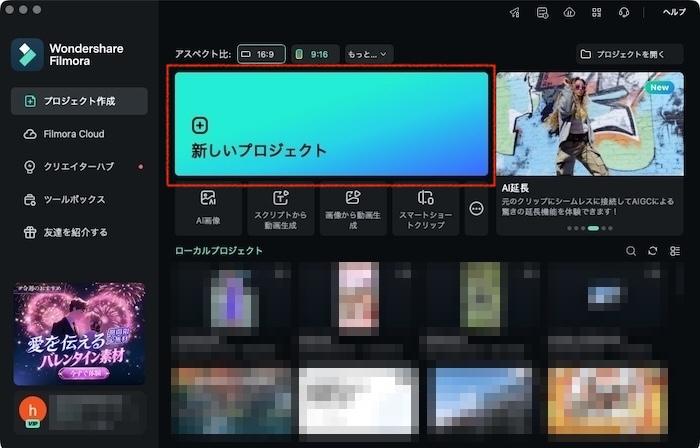Click プロジェクトを開く button
Viewport: 700px width, 448px height.
click(x=629, y=54)
